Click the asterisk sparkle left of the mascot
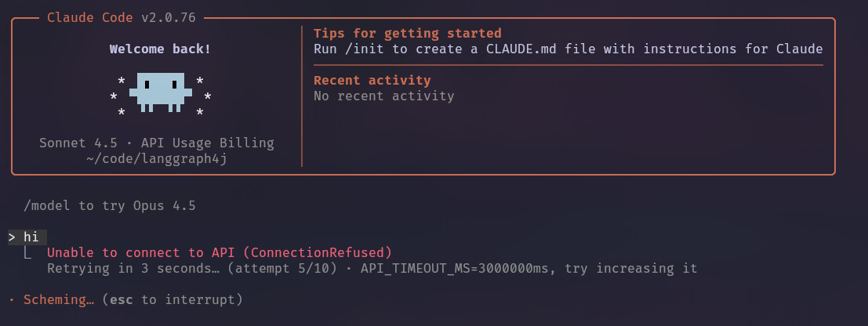The image size is (868, 326). pyautogui.click(x=114, y=96)
